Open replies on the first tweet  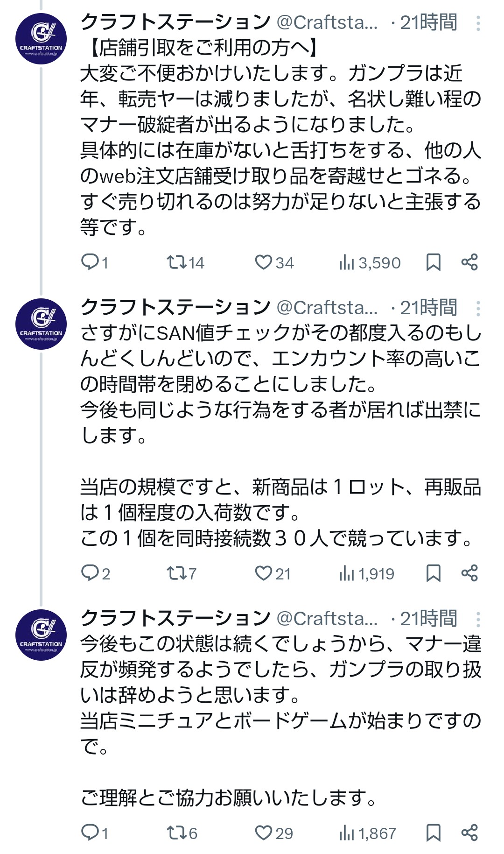click(x=95, y=262)
